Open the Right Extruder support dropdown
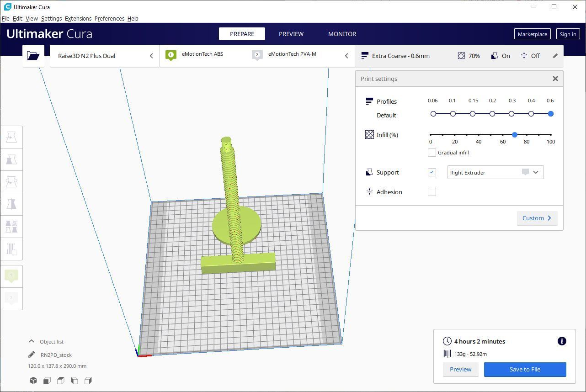This screenshot has height=392, width=586. tap(495, 172)
